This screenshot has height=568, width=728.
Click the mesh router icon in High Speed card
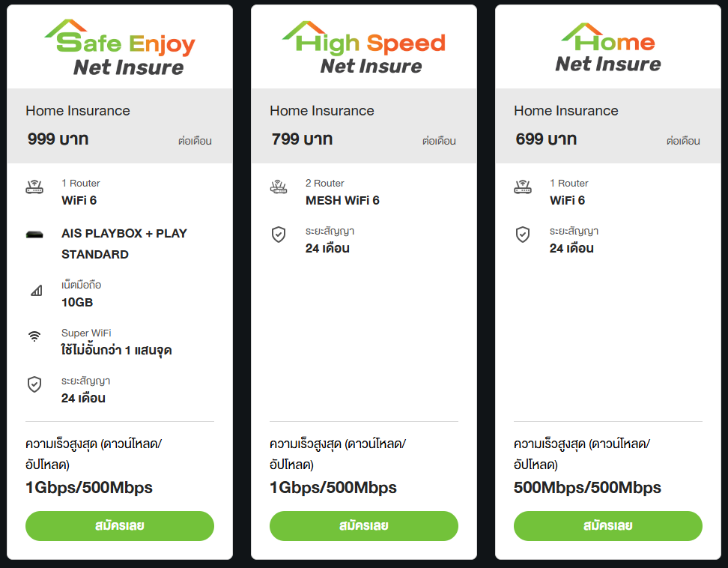pos(279,187)
